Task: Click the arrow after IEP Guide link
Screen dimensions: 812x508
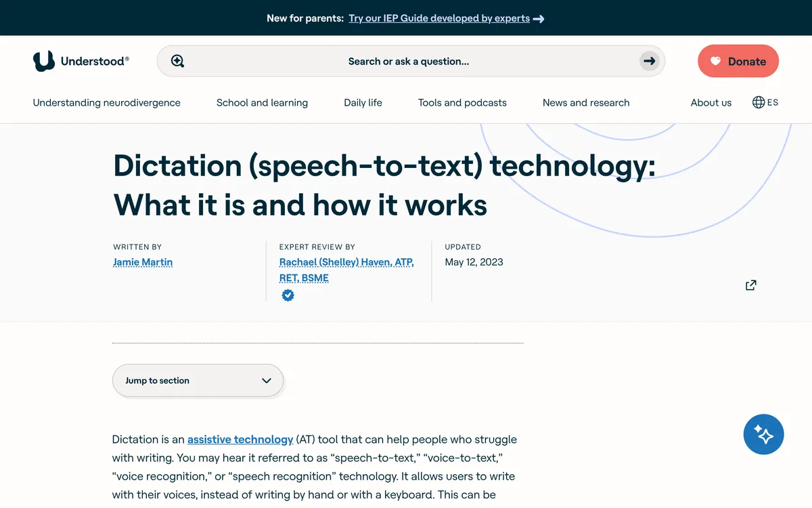Action: (x=539, y=19)
